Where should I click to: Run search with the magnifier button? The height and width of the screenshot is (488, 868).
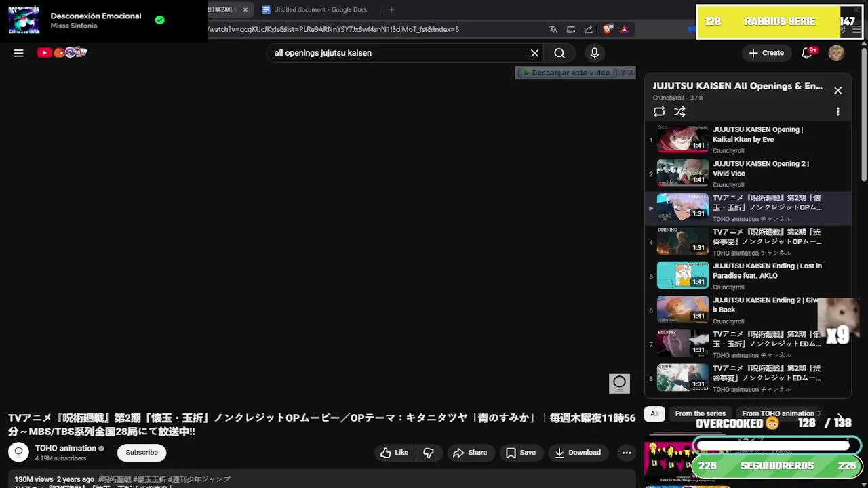(559, 53)
